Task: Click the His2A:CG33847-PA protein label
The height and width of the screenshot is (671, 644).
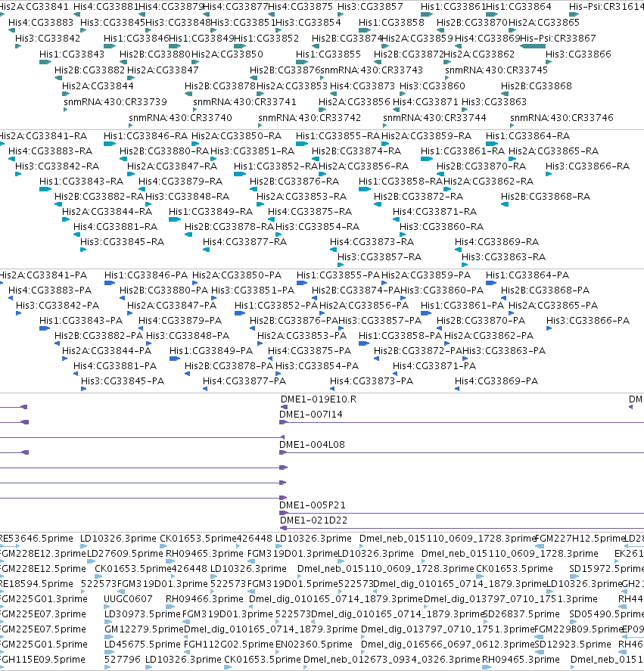Action: pyautogui.click(x=172, y=306)
